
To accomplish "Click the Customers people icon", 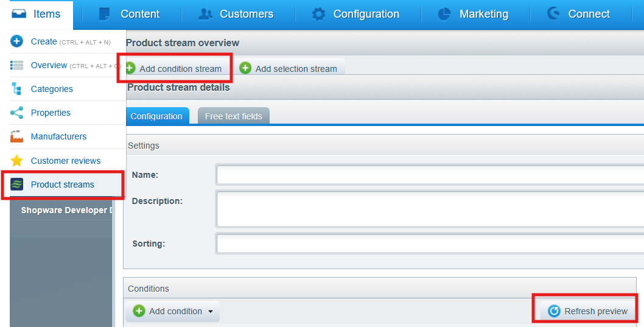I will pyautogui.click(x=205, y=14).
